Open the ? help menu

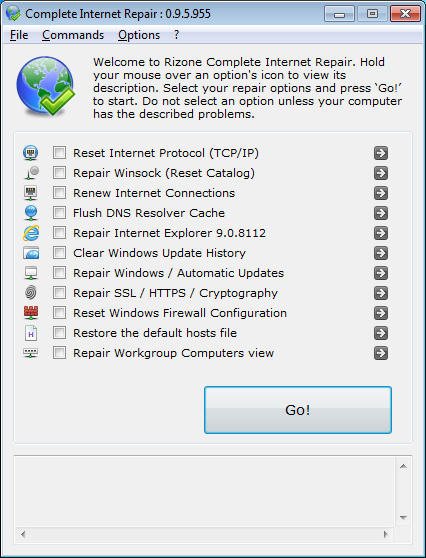coord(177,35)
